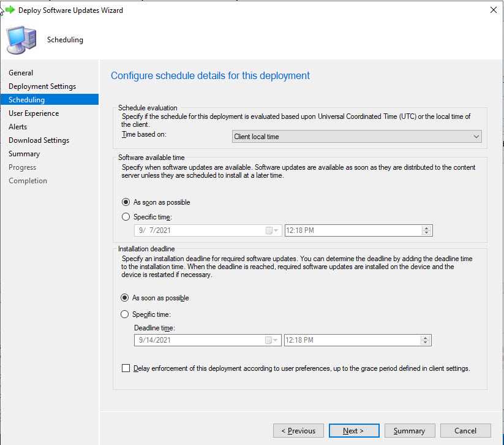Select 'As soon as possible' for software availability
Viewport: 504px width, 445px height.
126,202
